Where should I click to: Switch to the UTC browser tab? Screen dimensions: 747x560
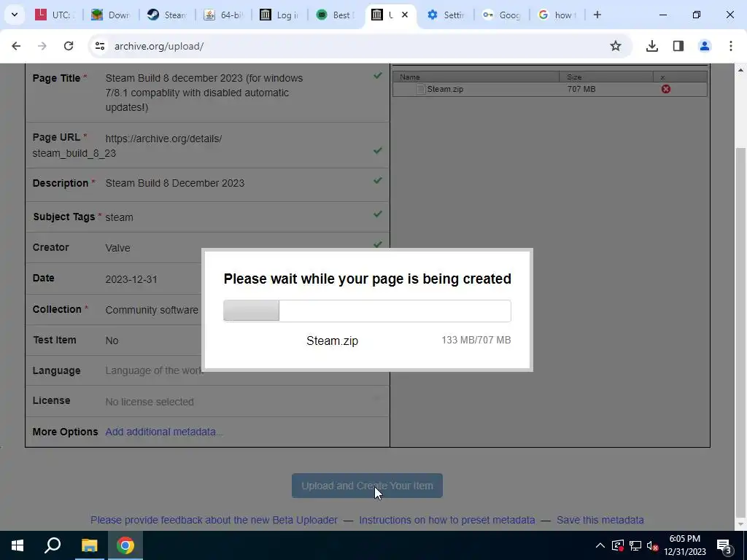pos(54,15)
